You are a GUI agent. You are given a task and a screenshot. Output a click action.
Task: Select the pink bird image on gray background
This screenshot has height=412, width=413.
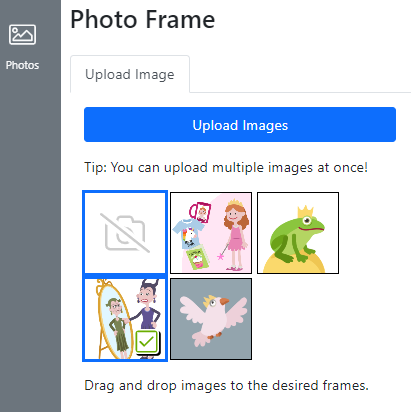[211, 319]
